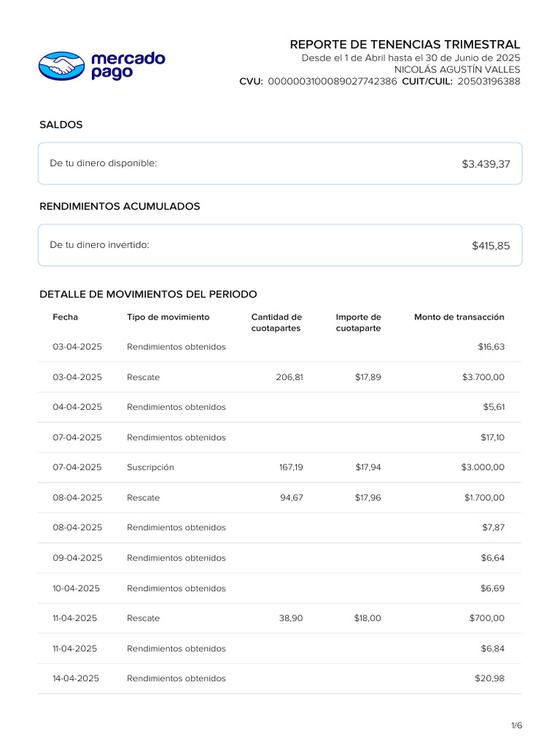Click the cuotaparte price $17,96
Image resolution: width=560 pixels, height=747 pixels.
click(x=367, y=498)
